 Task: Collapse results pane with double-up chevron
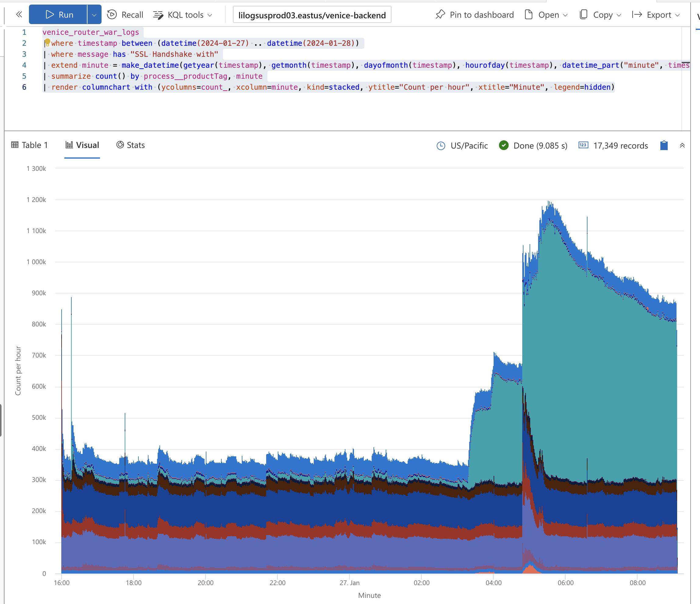point(682,146)
